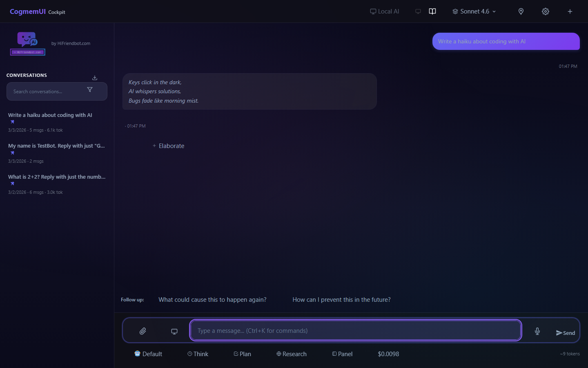This screenshot has width=588, height=368.
Task: Select follow-up 'How can I prevent this in the future?'
Action: 341,300
